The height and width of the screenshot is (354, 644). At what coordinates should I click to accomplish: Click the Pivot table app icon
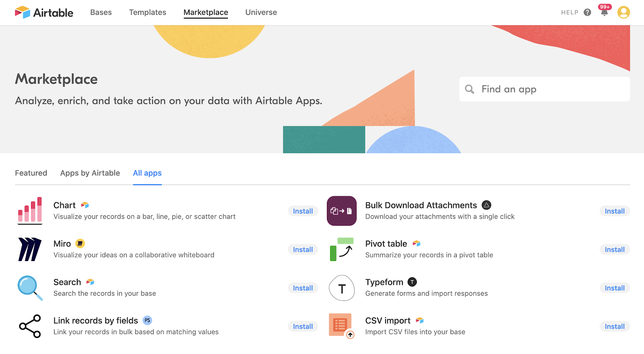(342, 249)
